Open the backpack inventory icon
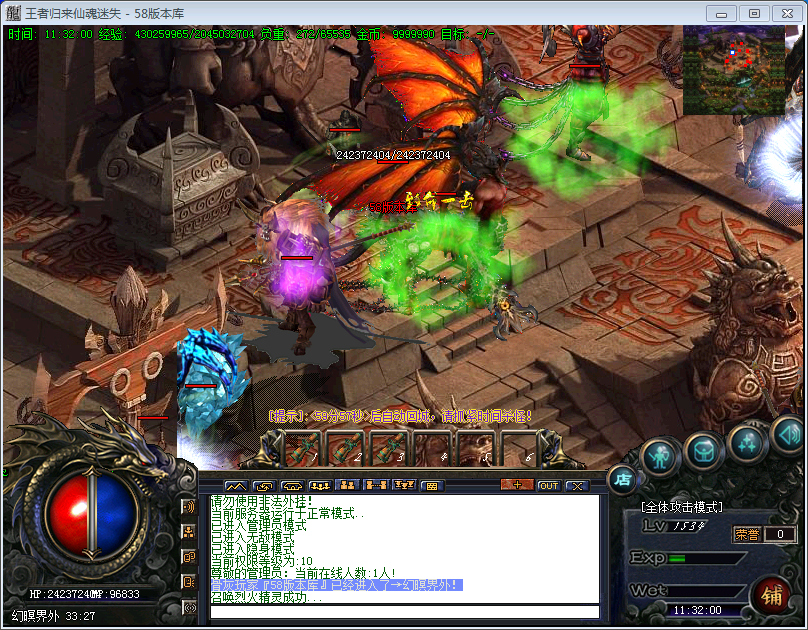Viewport: 808px width, 630px height. 704,451
